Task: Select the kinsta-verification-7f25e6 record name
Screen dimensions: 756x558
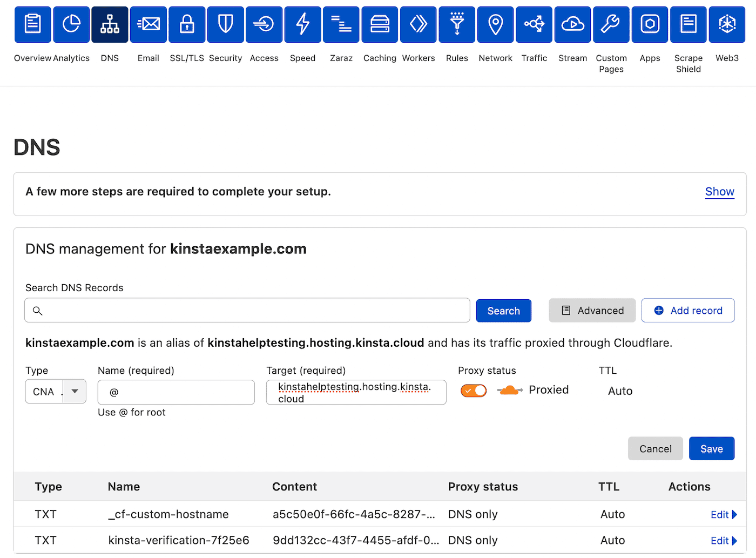Action: click(x=179, y=541)
